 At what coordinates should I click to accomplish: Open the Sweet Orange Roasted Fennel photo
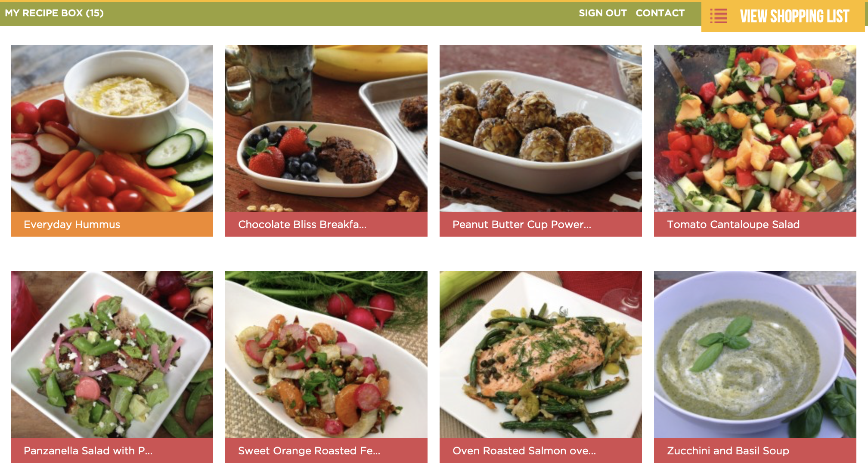(x=326, y=355)
